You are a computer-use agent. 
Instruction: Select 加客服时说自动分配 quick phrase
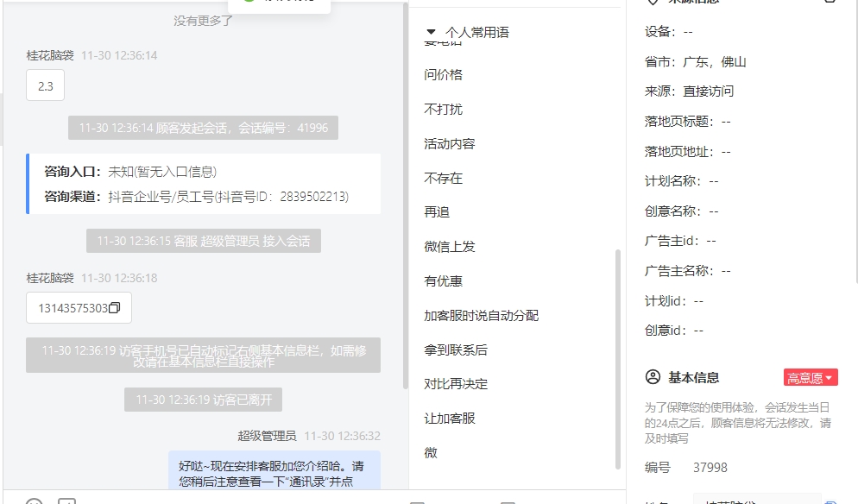pos(482,316)
